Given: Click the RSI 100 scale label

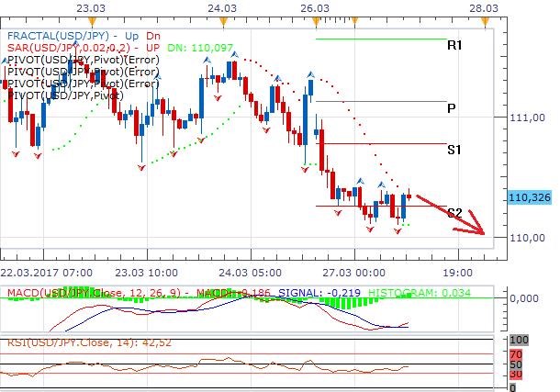Looking at the screenshot, I should point(519,340).
